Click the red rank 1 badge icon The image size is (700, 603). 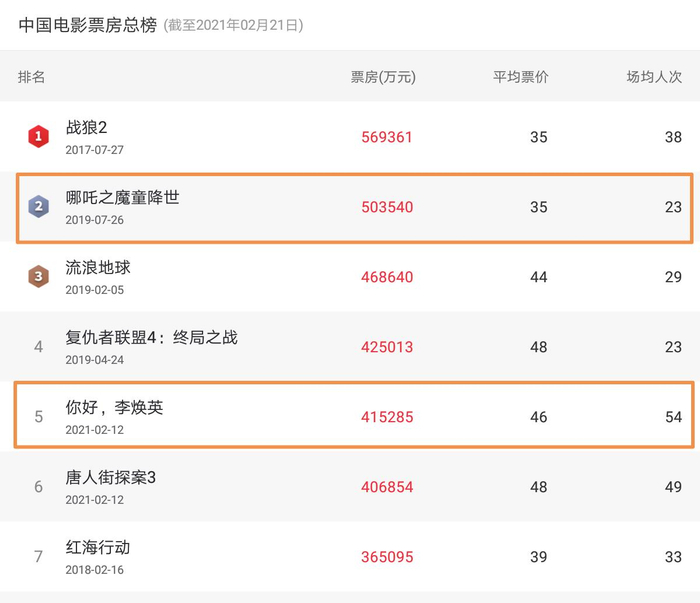38,136
